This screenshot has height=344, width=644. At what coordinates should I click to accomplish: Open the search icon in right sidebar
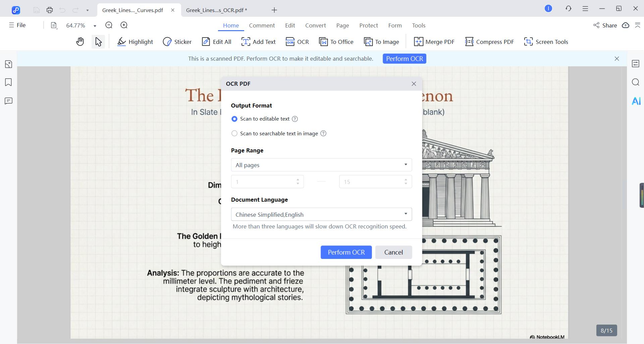tap(635, 82)
